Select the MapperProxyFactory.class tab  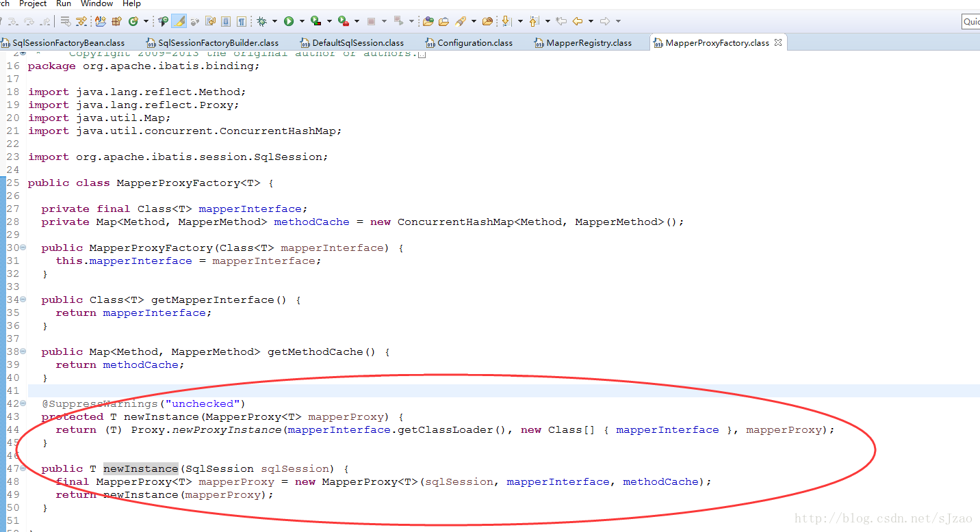click(x=717, y=42)
